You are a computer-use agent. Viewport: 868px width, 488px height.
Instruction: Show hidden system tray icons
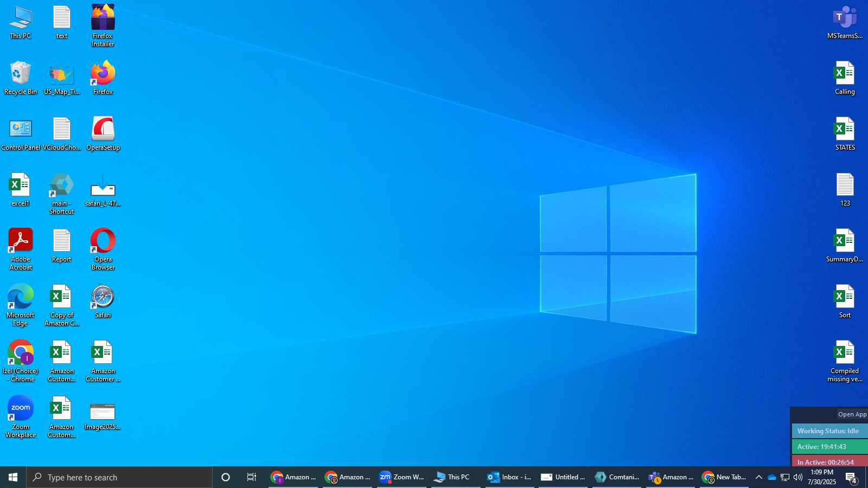759,477
